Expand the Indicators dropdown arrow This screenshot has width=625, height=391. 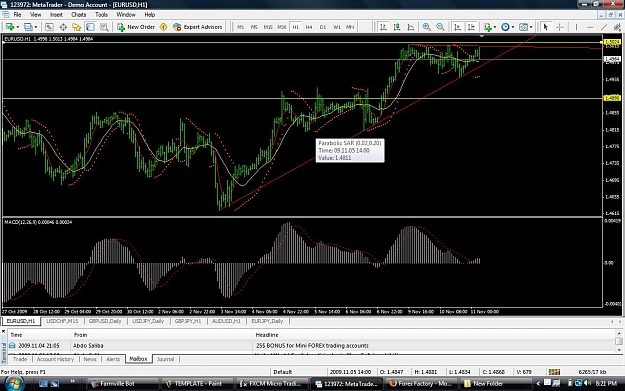pyautogui.click(x=495, y=27)
